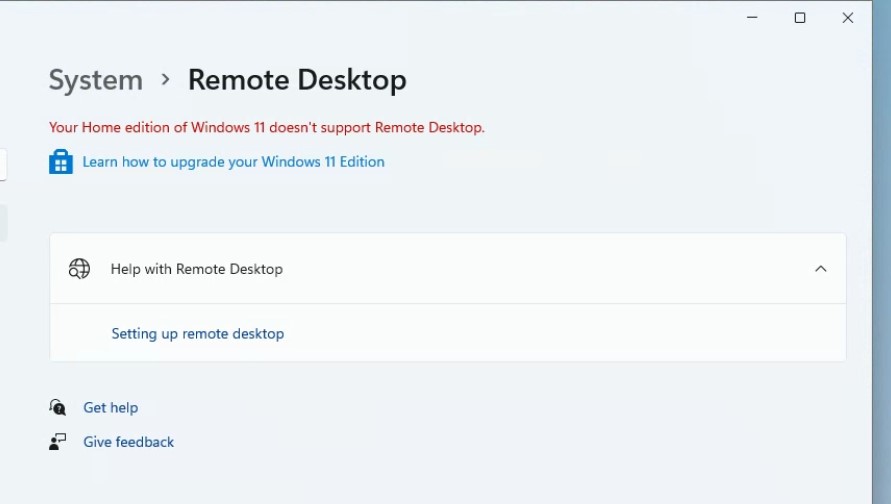Click the globe icon beside Help with Remote Desktop
Screen dimensions: 891x504
click(x=79, y=269)
